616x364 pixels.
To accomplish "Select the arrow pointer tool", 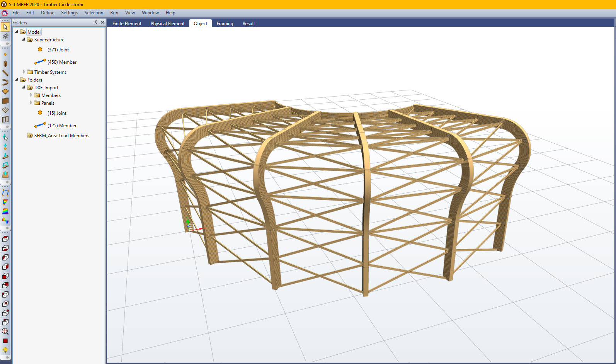I will pos(5,27).
